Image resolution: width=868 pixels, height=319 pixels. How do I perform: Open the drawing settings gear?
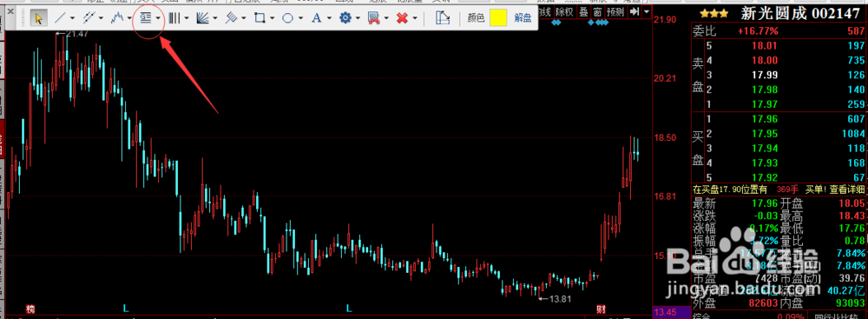tap(345, 18)
